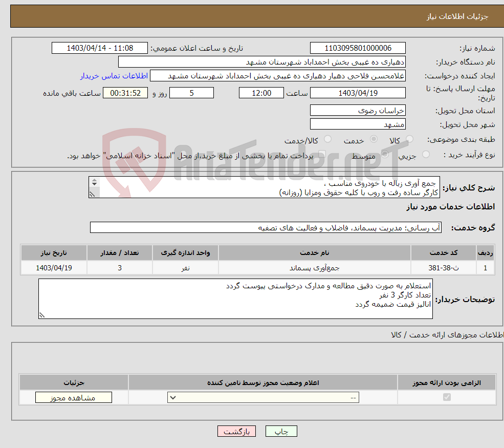Click the بازگشت back button
Screen dimensions: 504x448
[236, 431]
